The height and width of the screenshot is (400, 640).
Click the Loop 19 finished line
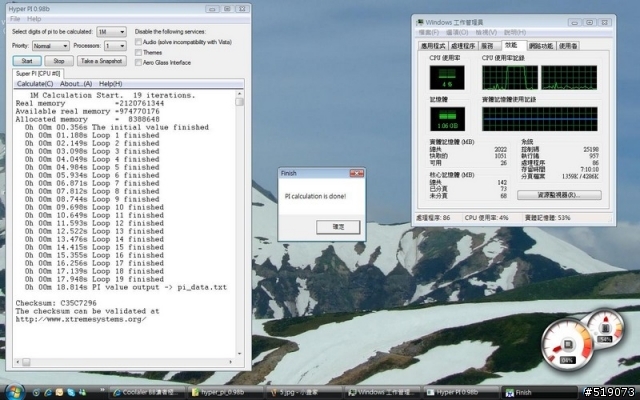pos(94,279)
